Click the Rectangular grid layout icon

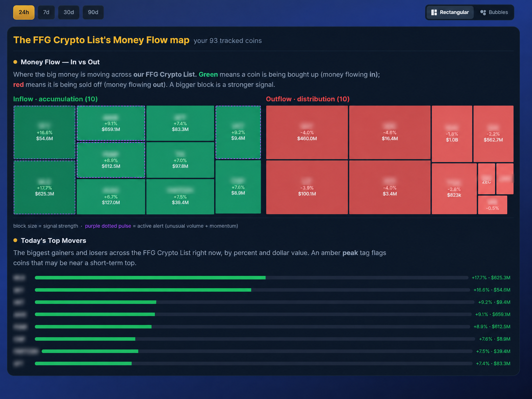434,12
